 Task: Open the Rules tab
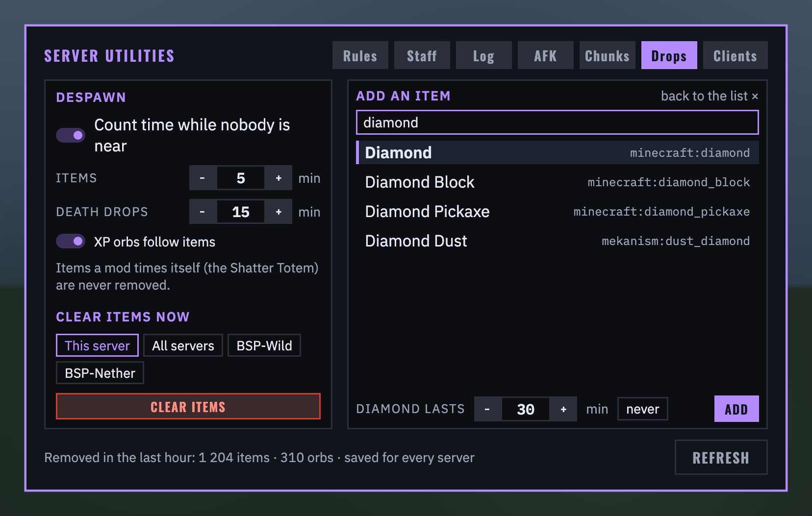pyautogui.click(x=360, y=55)
